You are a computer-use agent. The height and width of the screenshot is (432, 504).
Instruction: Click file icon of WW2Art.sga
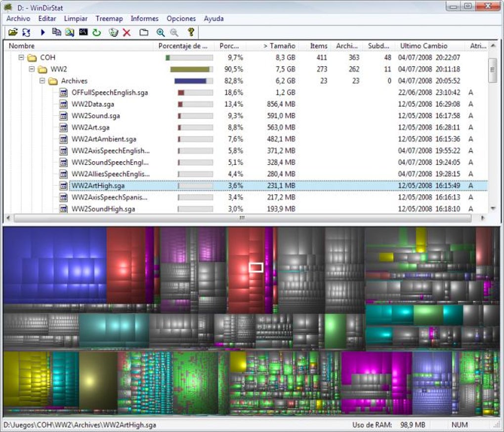pos(64,128)
